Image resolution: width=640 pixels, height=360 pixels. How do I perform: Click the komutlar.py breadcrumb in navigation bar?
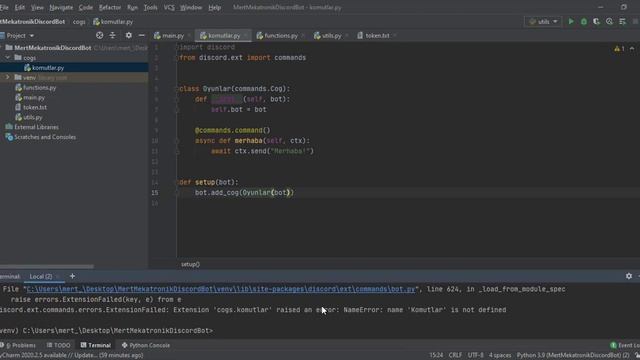click(x=113, y=22)
